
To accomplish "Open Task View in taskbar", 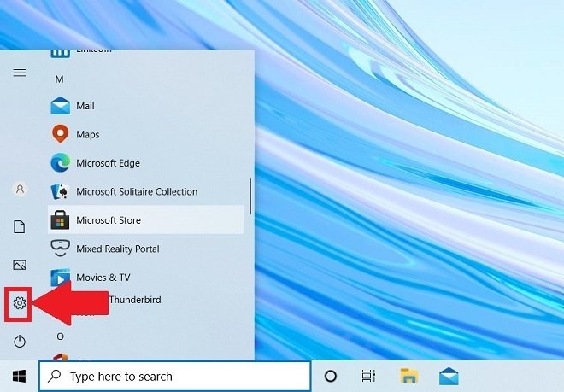I will tap(368, 376).
